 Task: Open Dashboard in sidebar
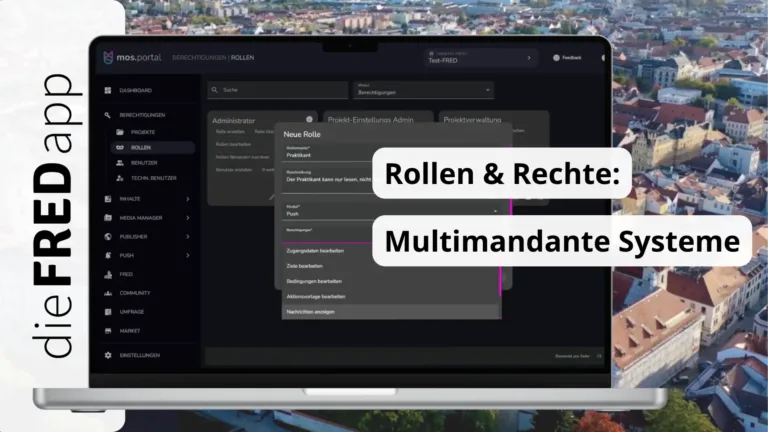click(x=136, y=91)
